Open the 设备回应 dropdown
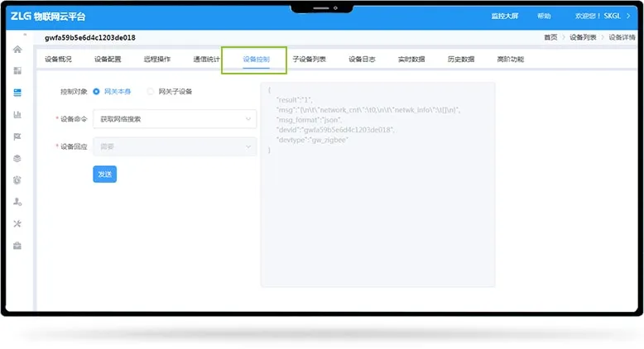The width and height of the screenshot is (644, 349). (x=174, y=146)
